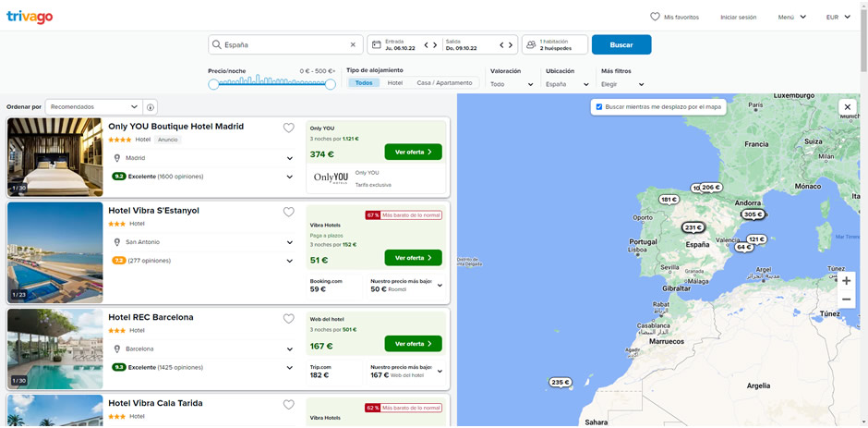Favorite Only YOU Boutique Hotel Madrid
The width and height of the screenshot is (868, 428).
(288, 128)
